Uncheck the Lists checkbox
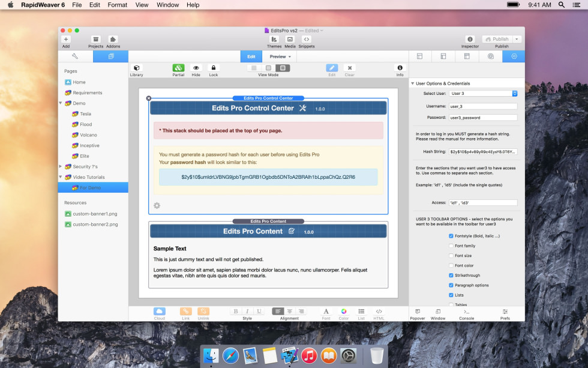 [451, 295]
